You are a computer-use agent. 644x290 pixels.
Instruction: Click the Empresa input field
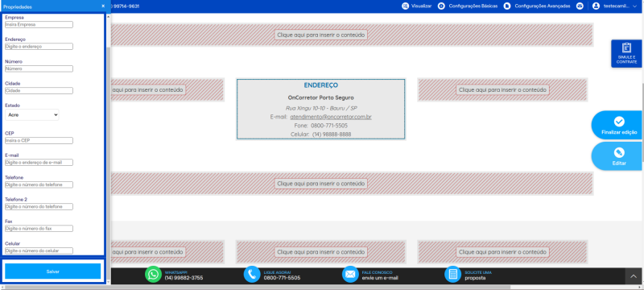(39, 25)
